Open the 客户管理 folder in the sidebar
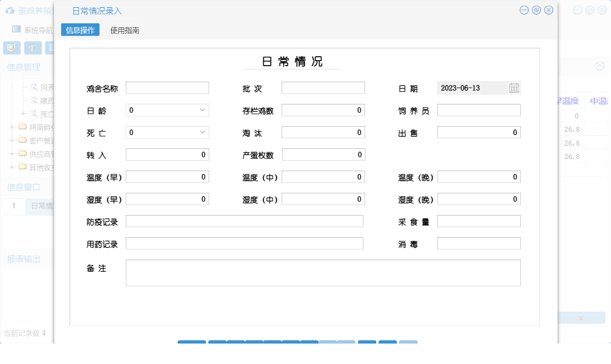Viewport: 611px width, 364px height. 22,141
